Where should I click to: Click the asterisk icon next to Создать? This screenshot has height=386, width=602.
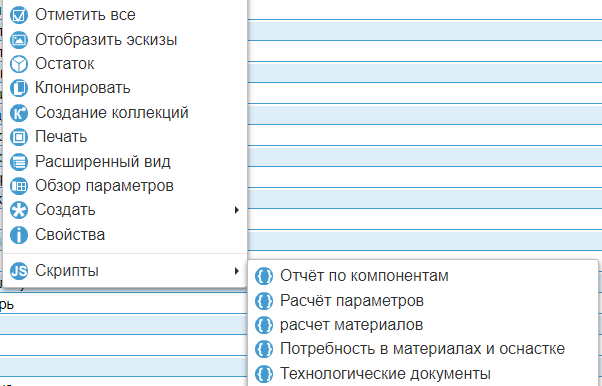point(19,210)
